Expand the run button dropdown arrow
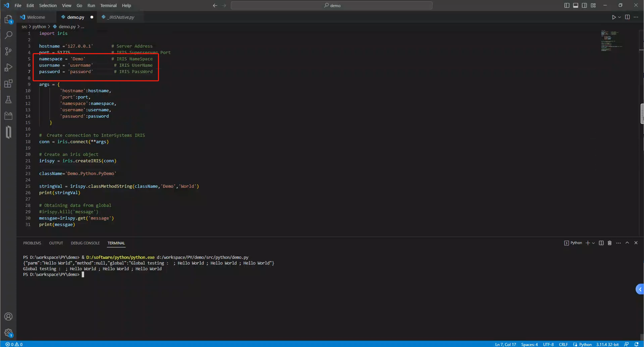This screenshot has height=347, width=644. [620, 17]
